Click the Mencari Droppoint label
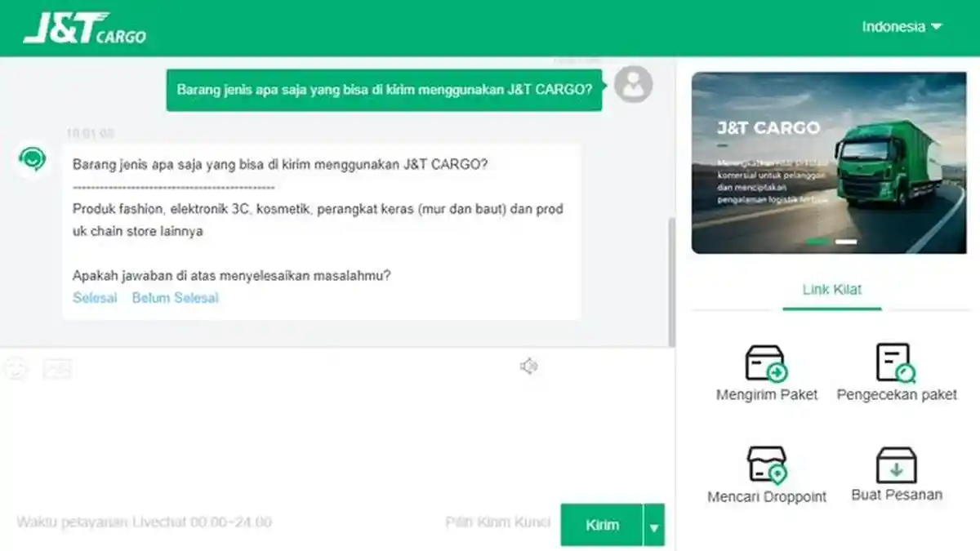 [767, 496]
